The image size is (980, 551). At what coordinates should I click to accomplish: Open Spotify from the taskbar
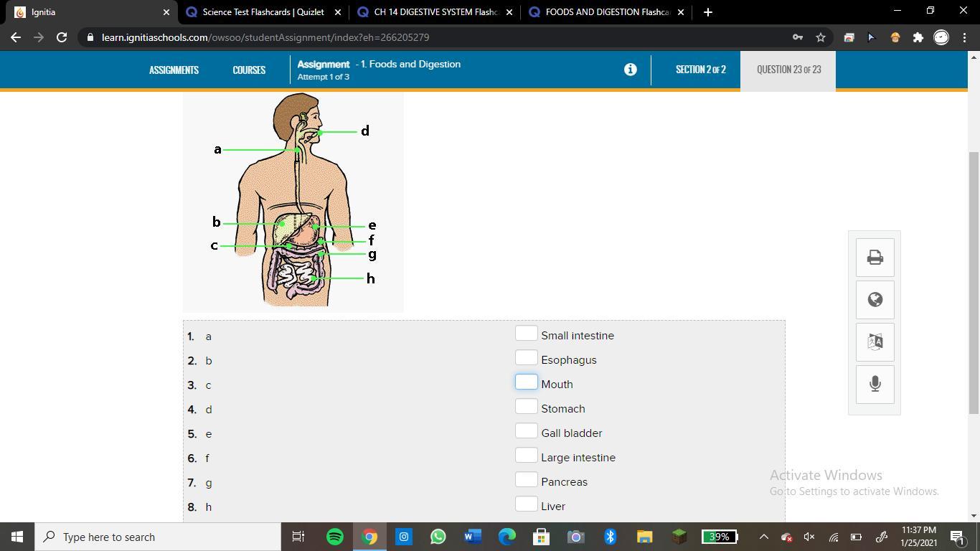(x=334, y=537)
